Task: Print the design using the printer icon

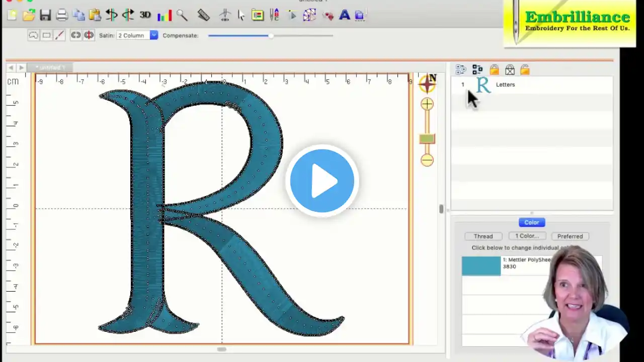Action: (62, 15)
